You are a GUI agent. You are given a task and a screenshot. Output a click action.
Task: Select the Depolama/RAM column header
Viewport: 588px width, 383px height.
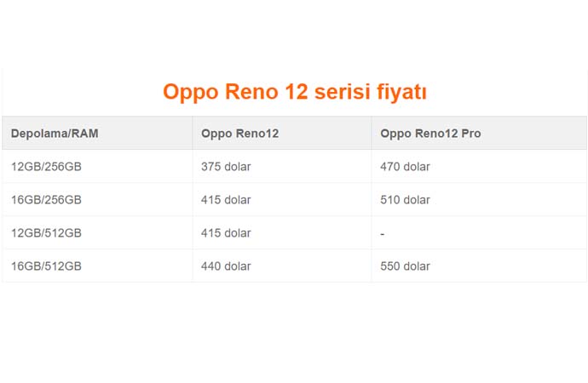pos(53,134)
